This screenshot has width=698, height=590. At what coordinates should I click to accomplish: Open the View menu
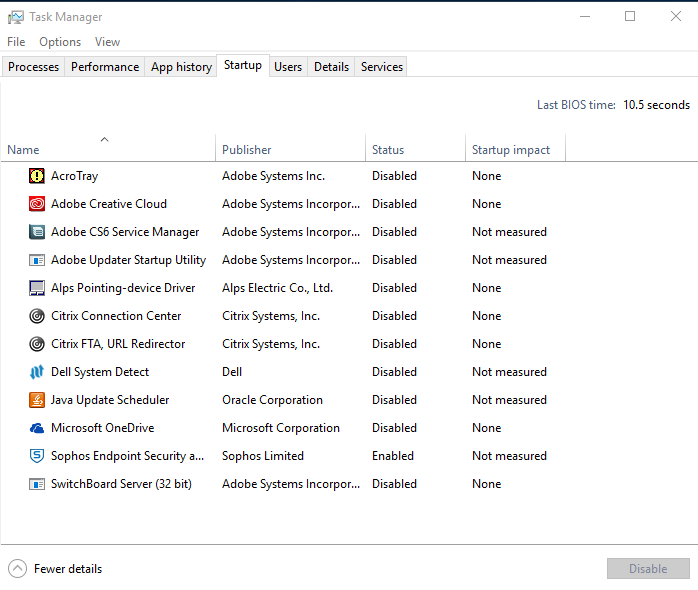[107, 42]
